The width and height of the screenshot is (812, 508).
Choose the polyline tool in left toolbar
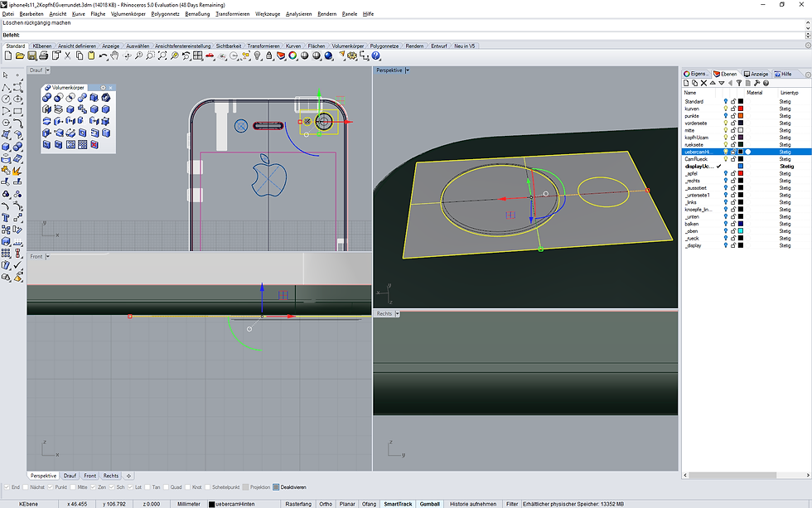[x=6, y=87]
